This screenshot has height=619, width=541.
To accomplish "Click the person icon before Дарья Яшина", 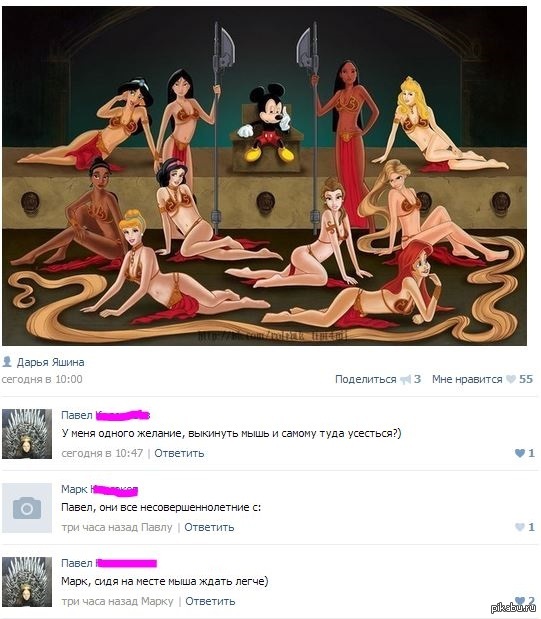I will 7,361.
